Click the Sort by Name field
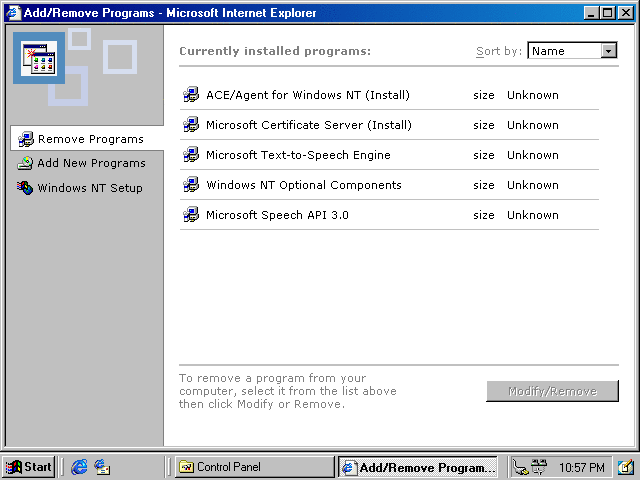The width and height of the screenshot is (640, 480). [x=572, y=51]
